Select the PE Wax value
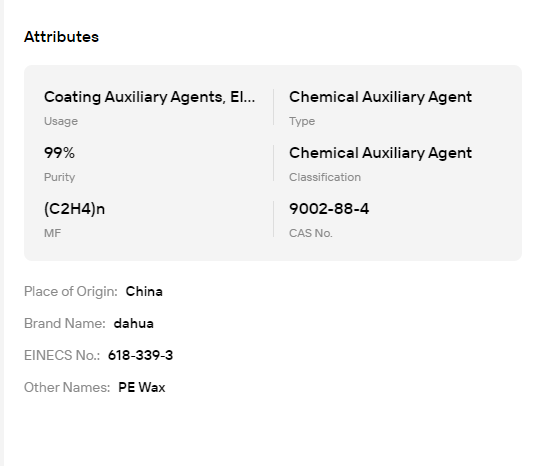Image resolution: width=542 pixels, height=466 pixels. pyautogui.click(x=142, y=387)
